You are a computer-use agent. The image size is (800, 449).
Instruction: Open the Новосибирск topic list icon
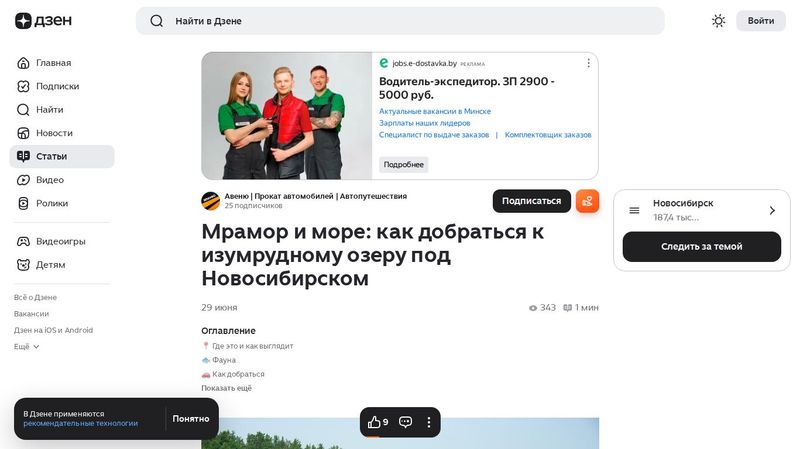[634, 210]
